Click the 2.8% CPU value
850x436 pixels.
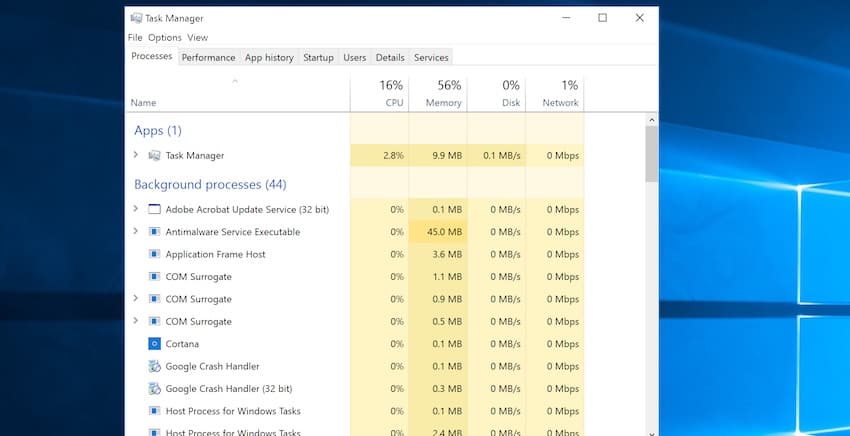393,156
